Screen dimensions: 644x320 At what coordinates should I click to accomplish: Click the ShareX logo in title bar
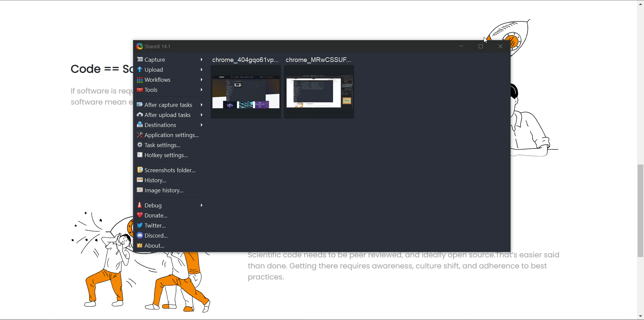140,46
